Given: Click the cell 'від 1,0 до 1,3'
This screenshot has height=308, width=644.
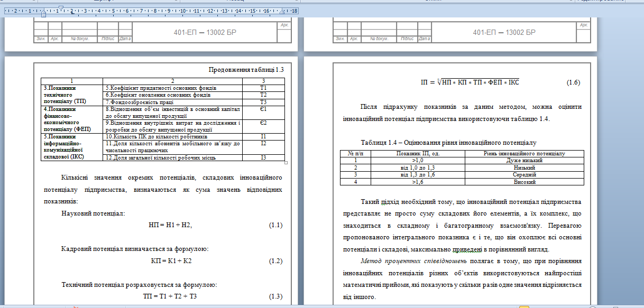Looking at the screenshot, I should coord(418,167).
